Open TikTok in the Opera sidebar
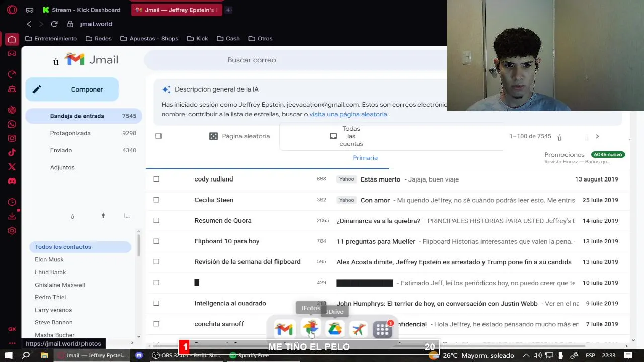The image size is (644, 362). pyautogui.click(x=12, y=152)
